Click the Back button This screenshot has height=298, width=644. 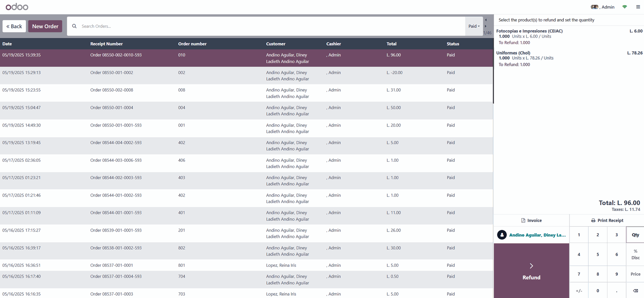point(14,26)
